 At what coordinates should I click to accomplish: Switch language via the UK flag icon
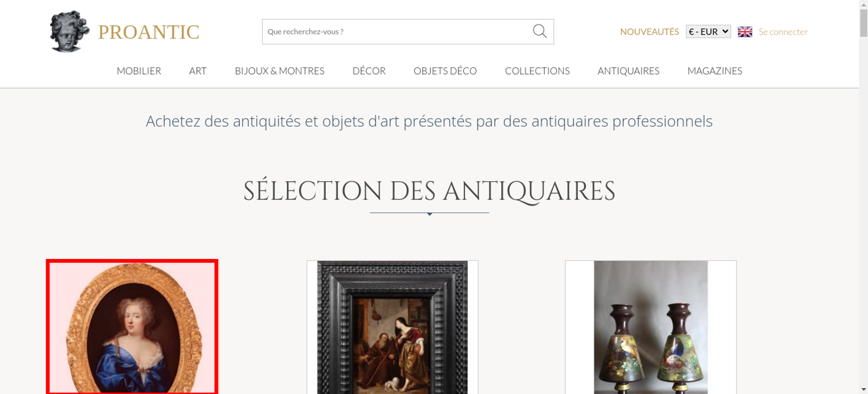pyautogui.click(x=745, y=32)
